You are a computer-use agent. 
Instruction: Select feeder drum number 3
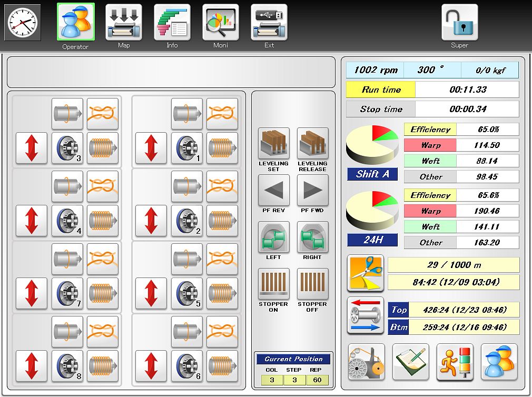tap(67, 148)
